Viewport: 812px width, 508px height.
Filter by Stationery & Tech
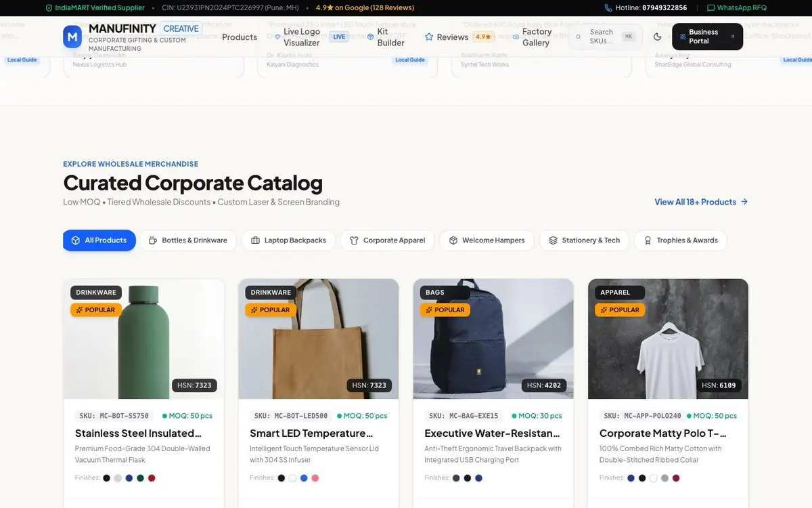[584, 240]
